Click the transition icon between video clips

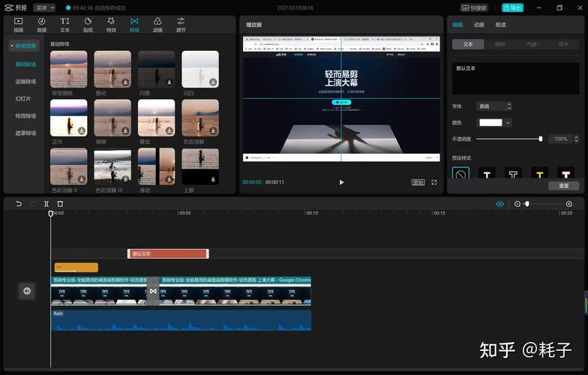(152, 291)
